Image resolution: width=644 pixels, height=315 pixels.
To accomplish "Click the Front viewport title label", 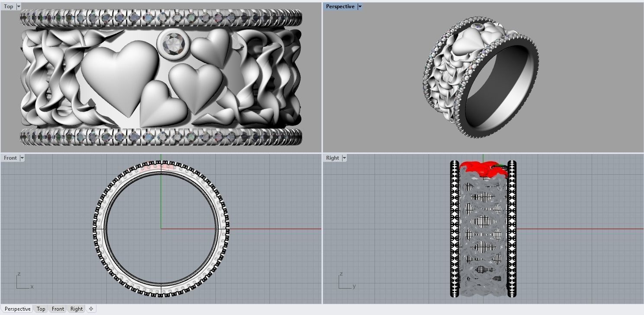I will tap(10, 158).
